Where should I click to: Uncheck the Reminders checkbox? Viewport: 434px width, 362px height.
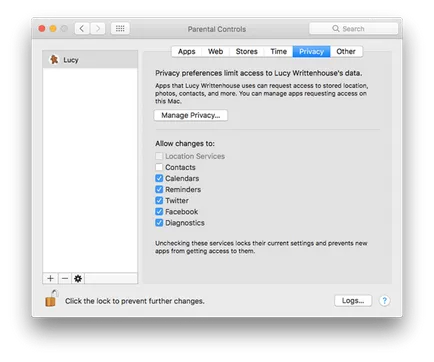(x=159, y=189)
